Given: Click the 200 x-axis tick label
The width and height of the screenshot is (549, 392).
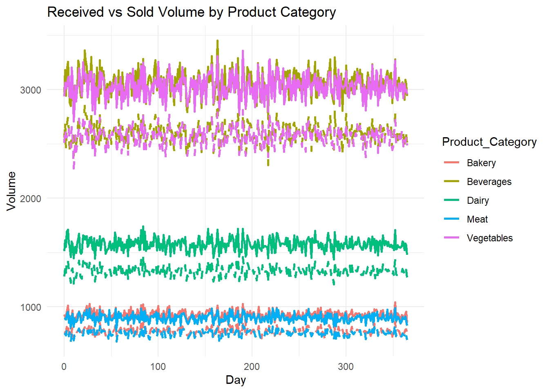Looking at the screenshot, I should pyautogui.click(x=252, y=367).
